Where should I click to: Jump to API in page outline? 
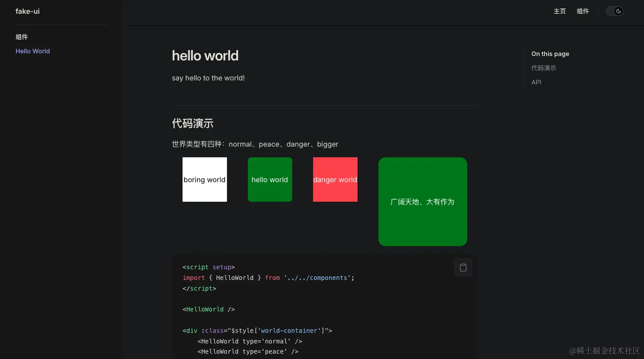pos(536,82)
